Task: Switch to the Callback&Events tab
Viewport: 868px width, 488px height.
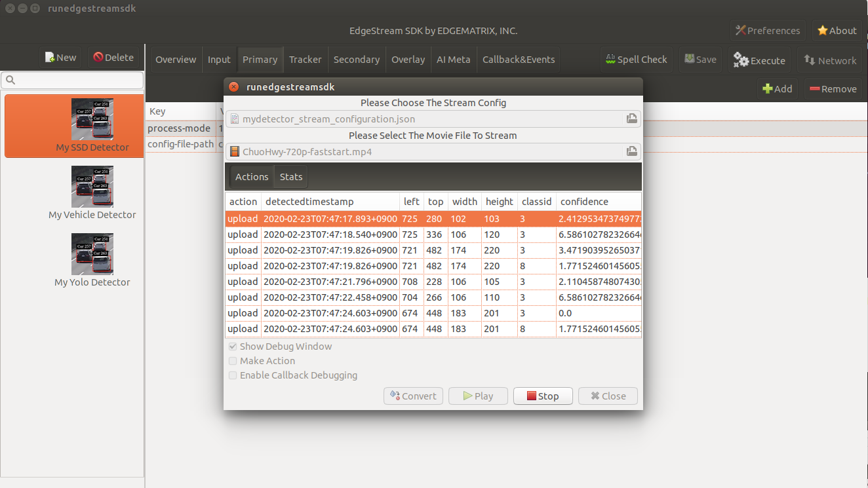Action: tap(519, 60)
